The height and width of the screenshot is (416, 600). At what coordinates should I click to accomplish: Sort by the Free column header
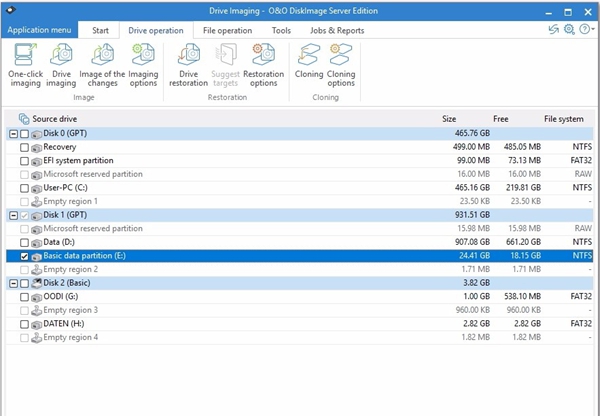[501, 119]
